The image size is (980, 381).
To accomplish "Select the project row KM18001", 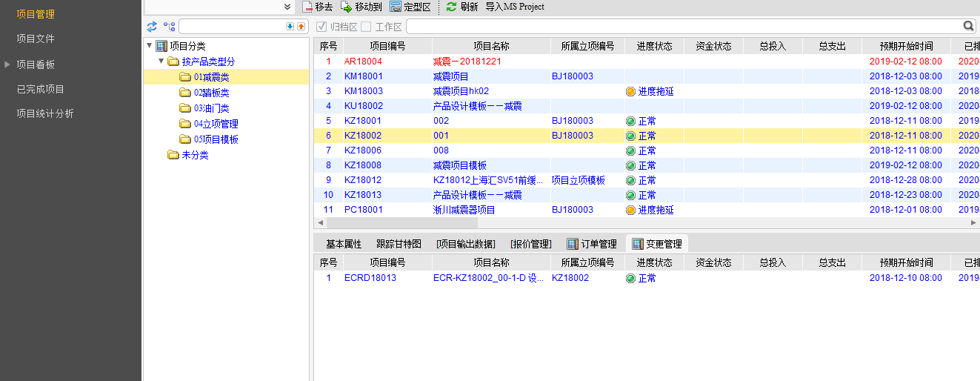I will coord(647,76).
